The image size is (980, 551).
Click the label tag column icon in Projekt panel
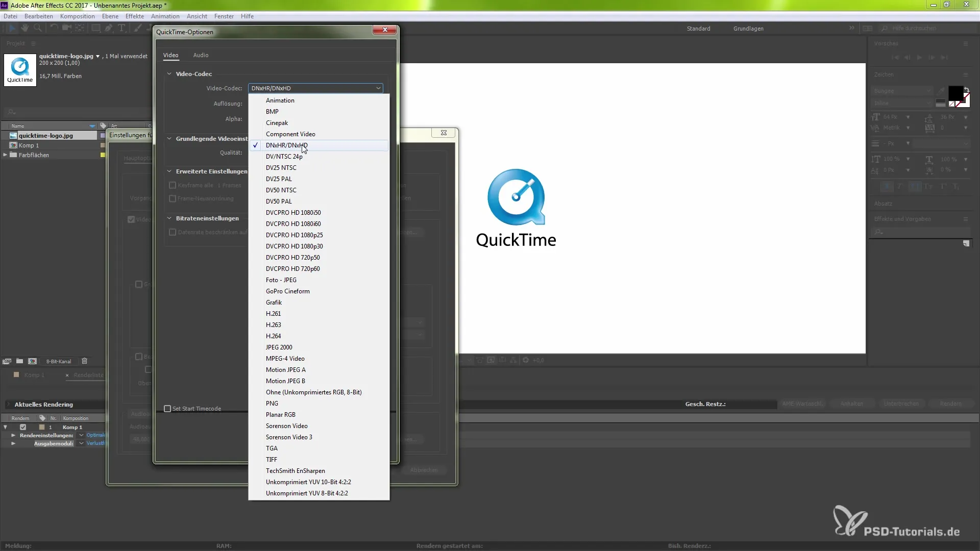tap(103, 126)
